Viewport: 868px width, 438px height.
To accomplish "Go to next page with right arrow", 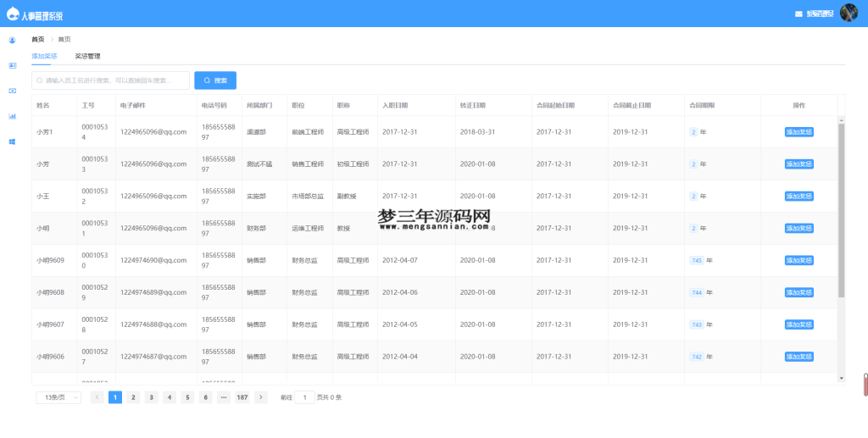I will tap(261, 397).
